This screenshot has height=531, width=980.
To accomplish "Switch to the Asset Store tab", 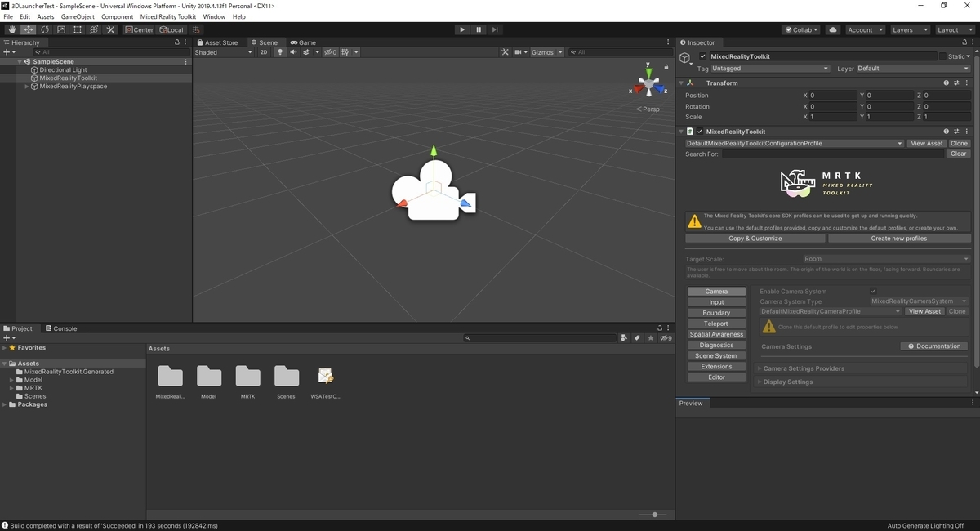I will 216,42.
